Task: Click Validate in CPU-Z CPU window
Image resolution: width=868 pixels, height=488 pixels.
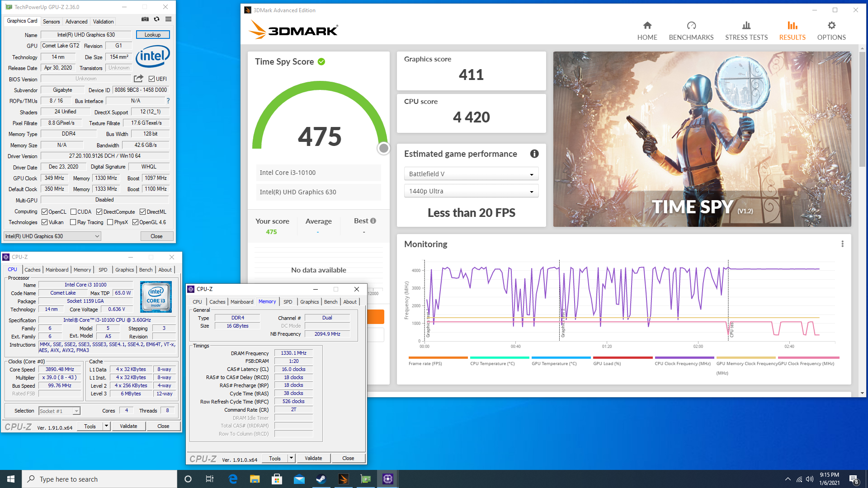Action: coord(128,426)
